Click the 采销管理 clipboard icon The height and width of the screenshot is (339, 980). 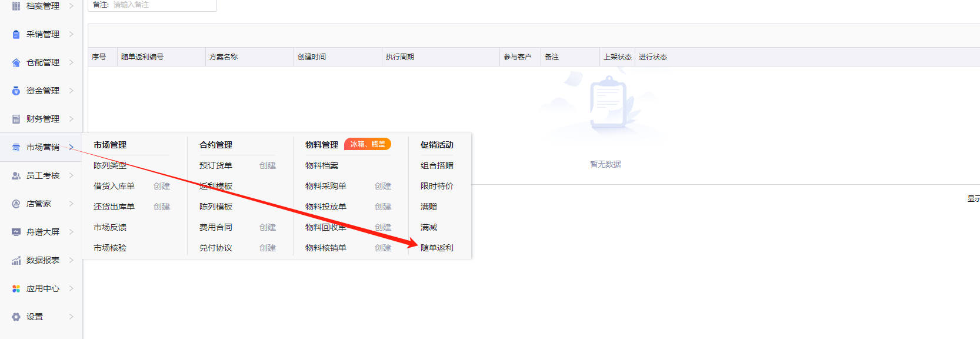coord(16,34)
